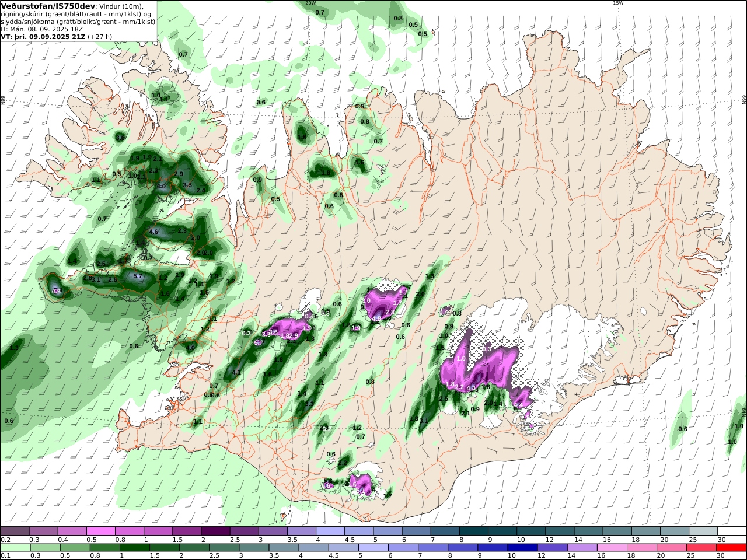Click the '4.6' precipitation value on the map
The height and width of the screenshot is (560, 747).
pos(154,232)
